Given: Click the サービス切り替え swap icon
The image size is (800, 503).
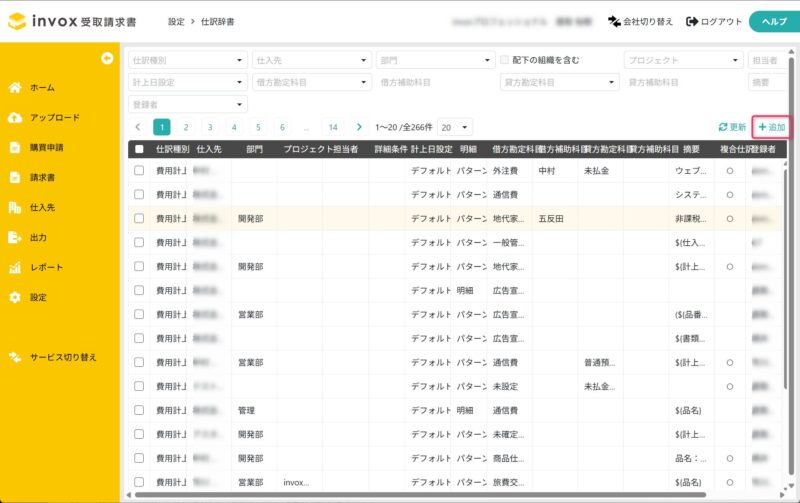Looking at the screenshot, I should (15, 357).
